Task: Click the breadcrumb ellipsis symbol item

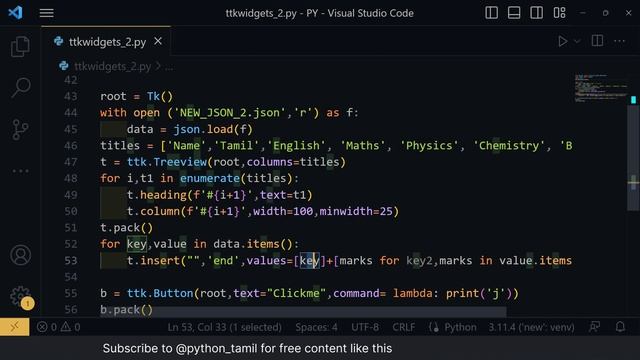Action: (x=169, y=67)
